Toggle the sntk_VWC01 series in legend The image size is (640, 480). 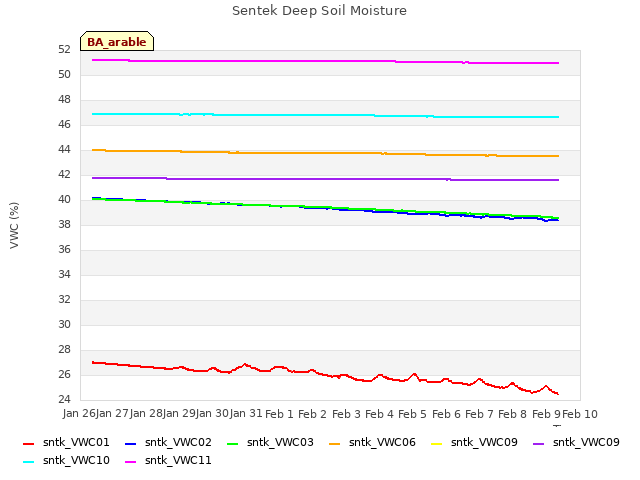tap(67, 442)
